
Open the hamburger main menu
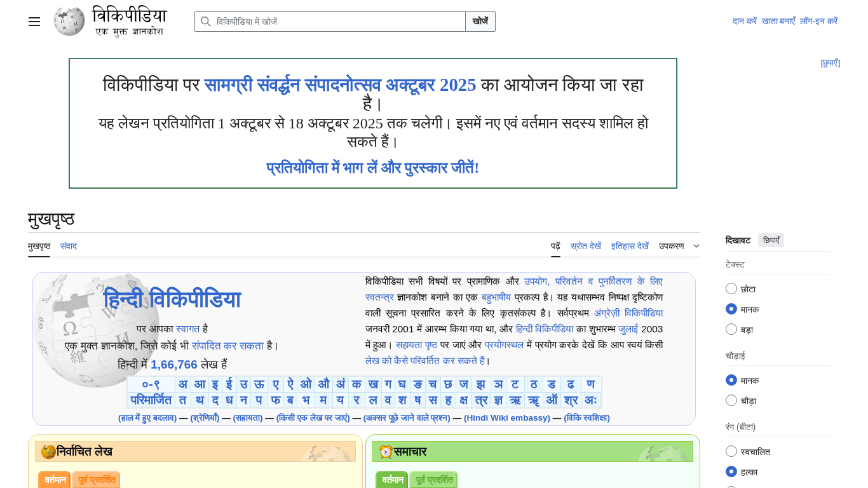(34, 22)
